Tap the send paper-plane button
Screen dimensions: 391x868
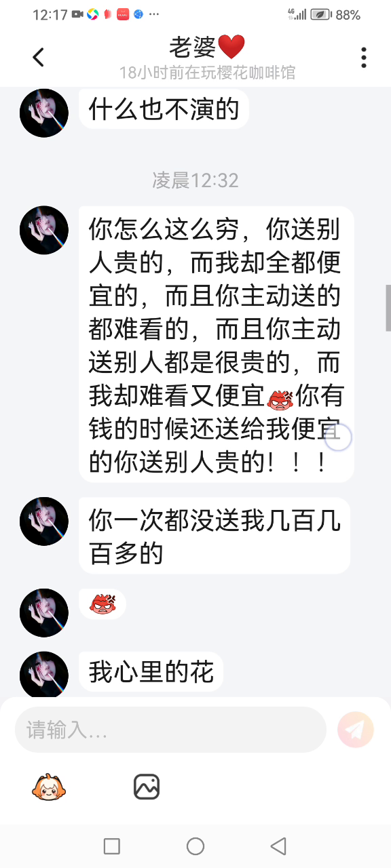click(356, 730)
